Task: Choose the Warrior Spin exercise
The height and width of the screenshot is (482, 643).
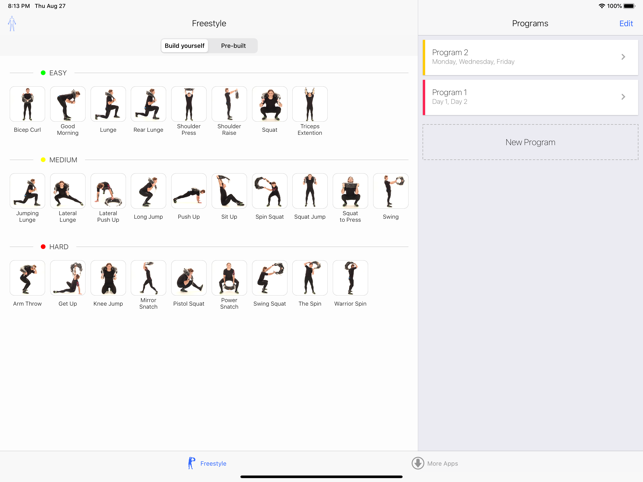Action: (x=350, y=279)
